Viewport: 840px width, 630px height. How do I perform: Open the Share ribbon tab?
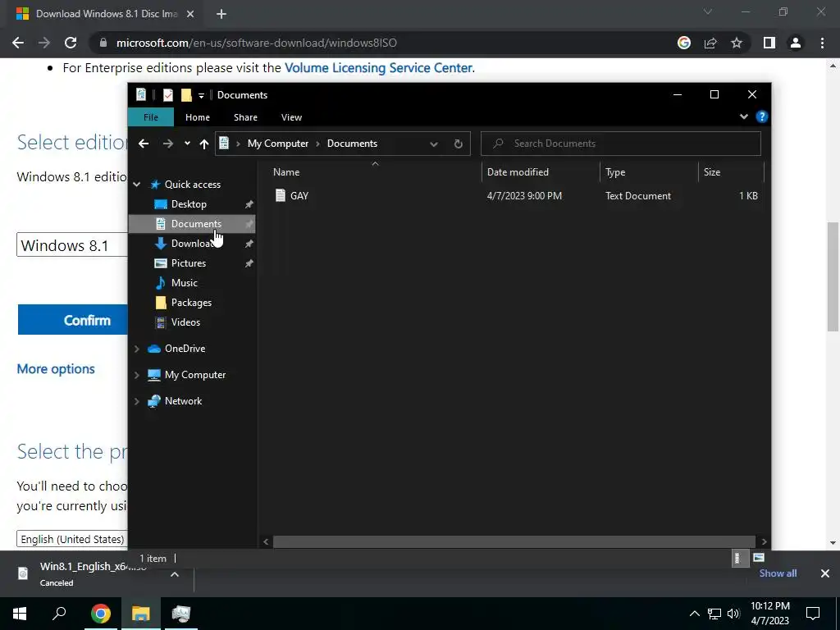click(245, 117)
